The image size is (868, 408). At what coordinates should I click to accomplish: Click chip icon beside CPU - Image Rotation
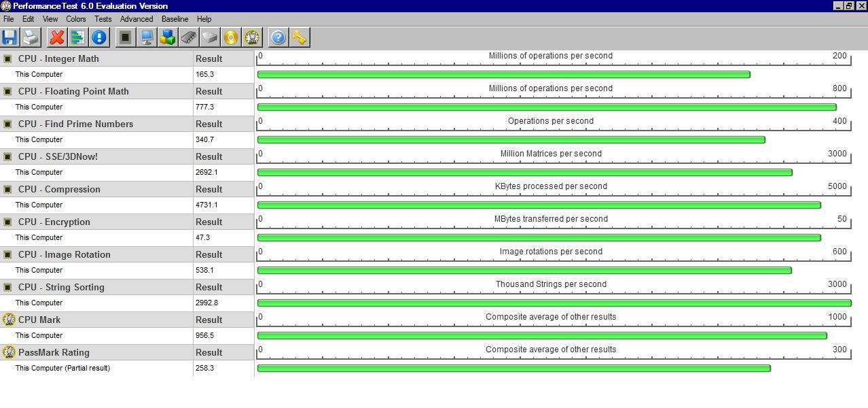[7, 254]
